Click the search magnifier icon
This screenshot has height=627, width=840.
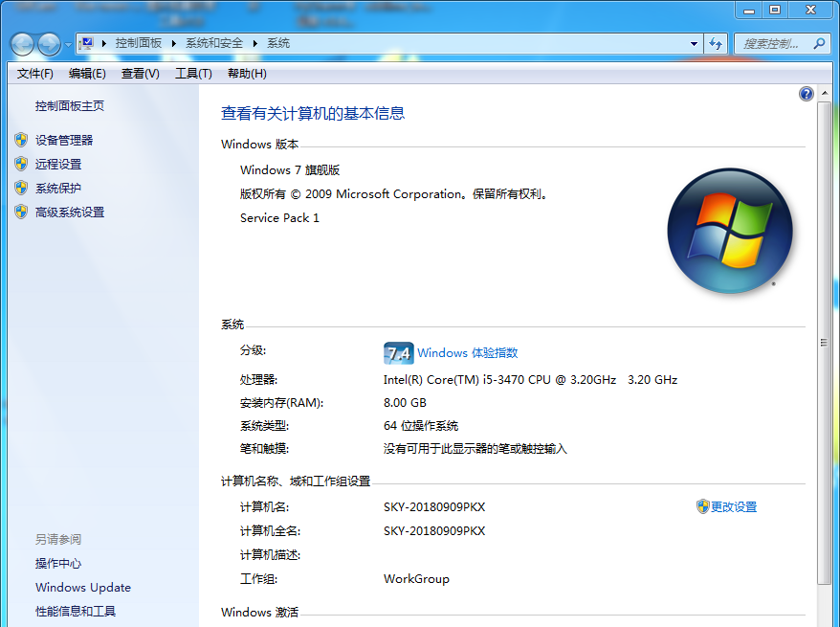[x=820, y=43]
